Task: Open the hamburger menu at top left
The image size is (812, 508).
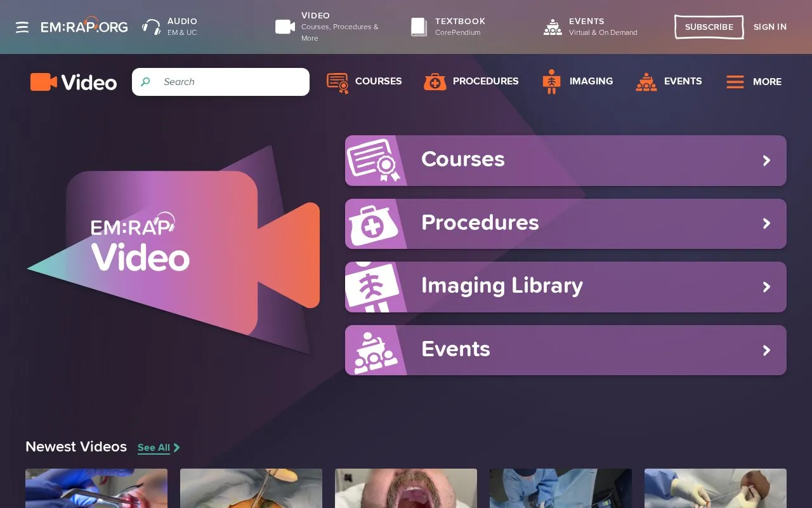Action: (22, 27)
